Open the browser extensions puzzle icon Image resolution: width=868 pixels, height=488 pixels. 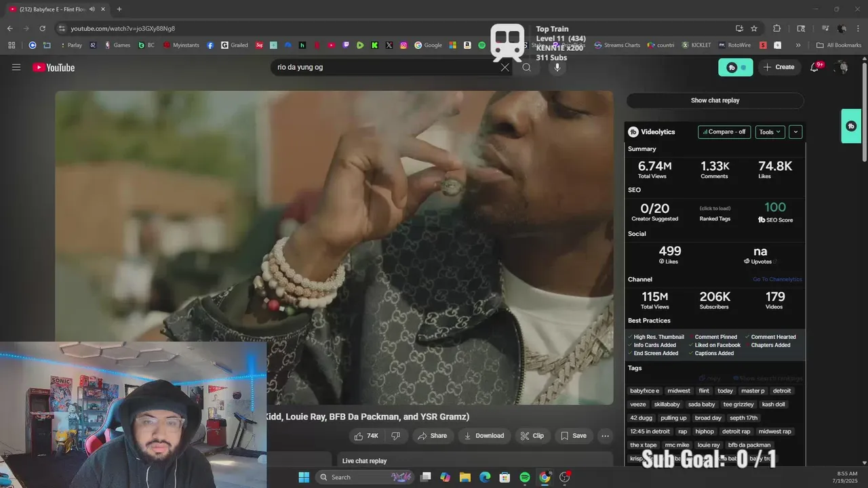click(x=777, y=28)
